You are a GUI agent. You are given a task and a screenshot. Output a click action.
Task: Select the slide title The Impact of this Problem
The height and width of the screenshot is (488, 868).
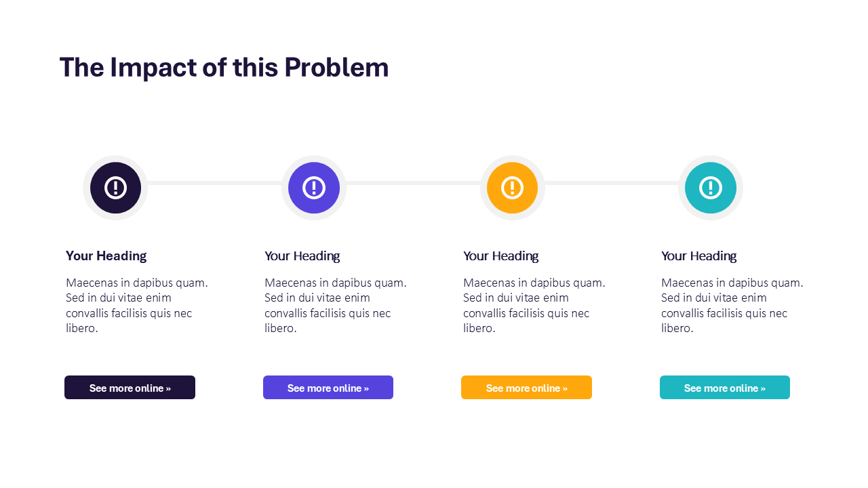[x=224, y=68]
